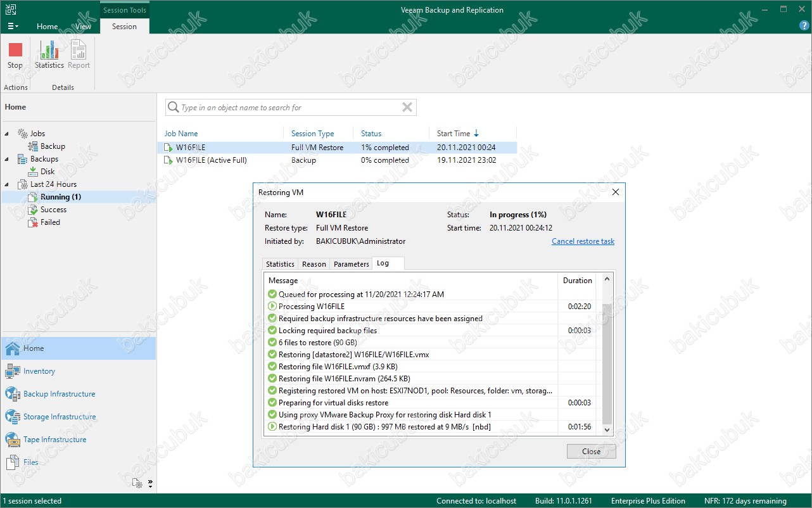Image resolution: width=812 pixels, height=508 pixels.
Task: Close the Restoring VM dialog button
Action: click(x=592, y=452)
